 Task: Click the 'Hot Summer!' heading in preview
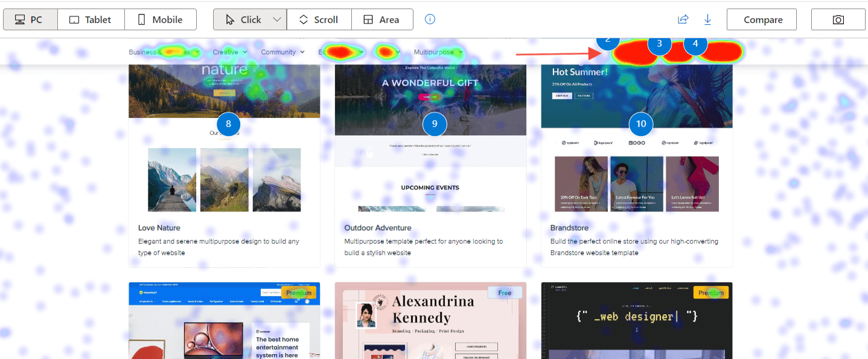click(x=580, y=71)
